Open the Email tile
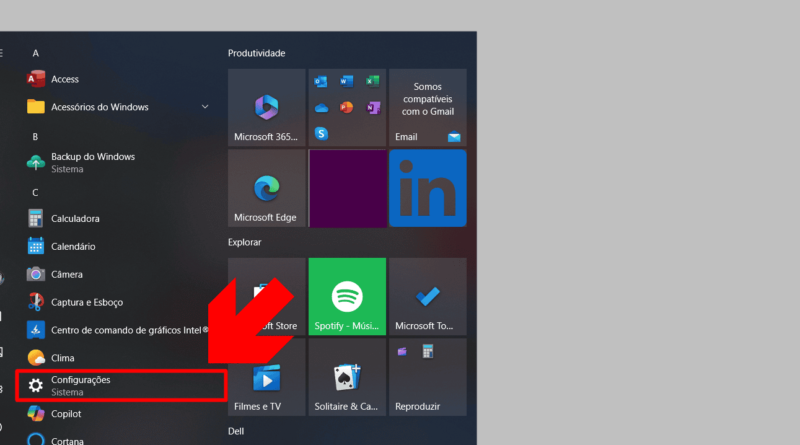The image size is (800, 445). 428,108
